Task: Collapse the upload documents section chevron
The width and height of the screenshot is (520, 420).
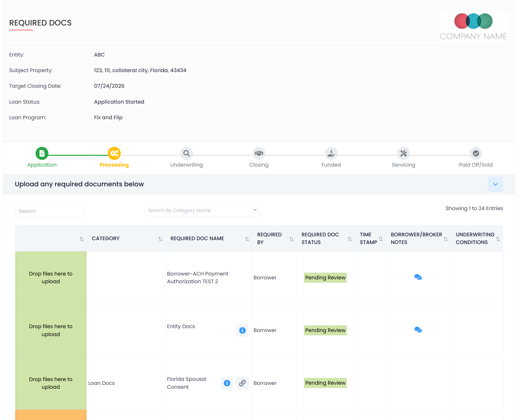Action: [495, 184]
